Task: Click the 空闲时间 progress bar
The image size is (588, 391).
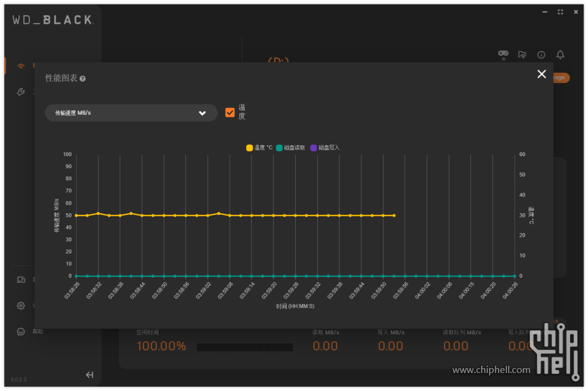Action: (x=245, y=347)
